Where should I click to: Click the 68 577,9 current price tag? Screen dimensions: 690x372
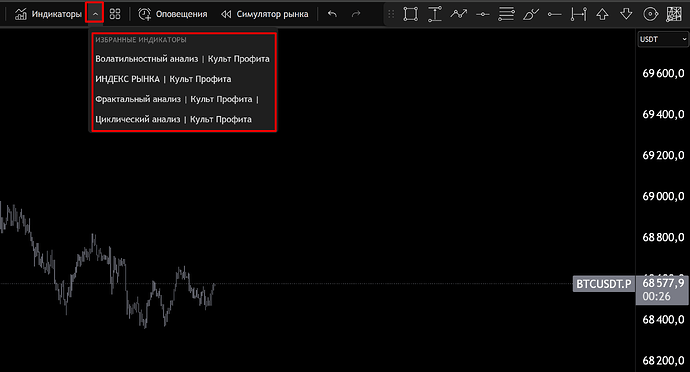(663, 290)
